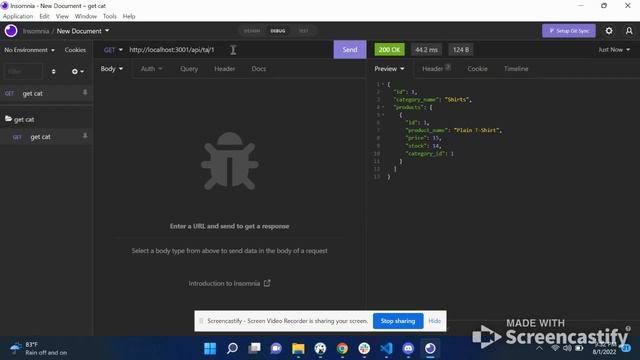Open the New Document dropdown

pyautogui.click(x=83, y=31)
